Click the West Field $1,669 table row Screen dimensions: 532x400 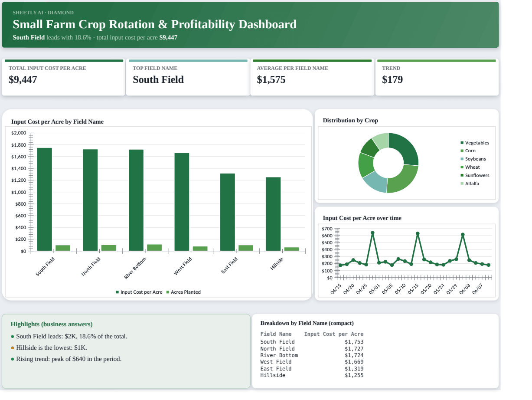(312, 362)
